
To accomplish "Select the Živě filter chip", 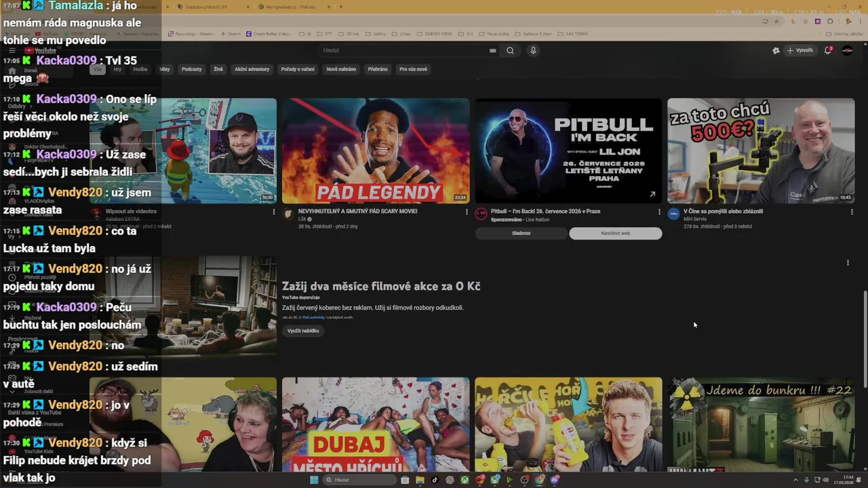I will click(218, 69).
